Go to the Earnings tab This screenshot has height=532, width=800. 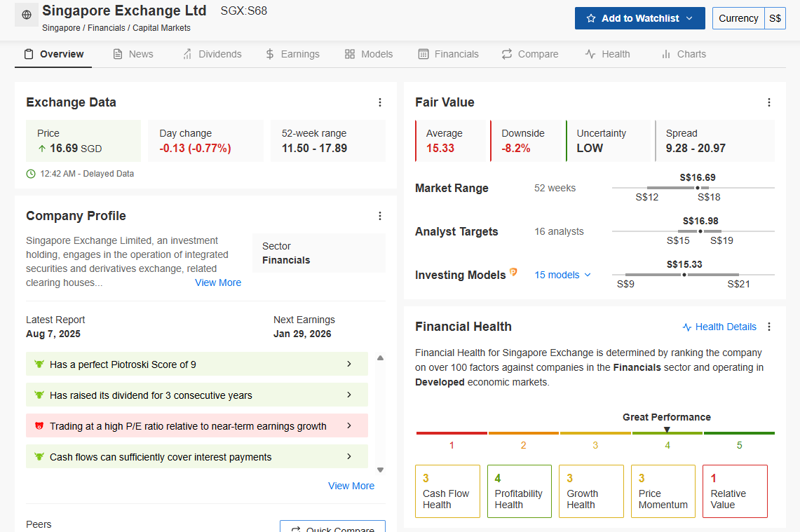coord(292,54)
